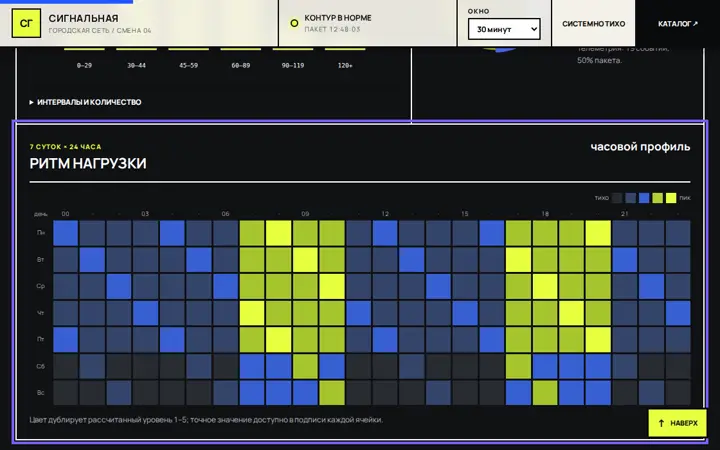This screenshot has width=720, height=450.
Task: Jump back up with the 'Наверх' button
Action: tap(677, 423)
